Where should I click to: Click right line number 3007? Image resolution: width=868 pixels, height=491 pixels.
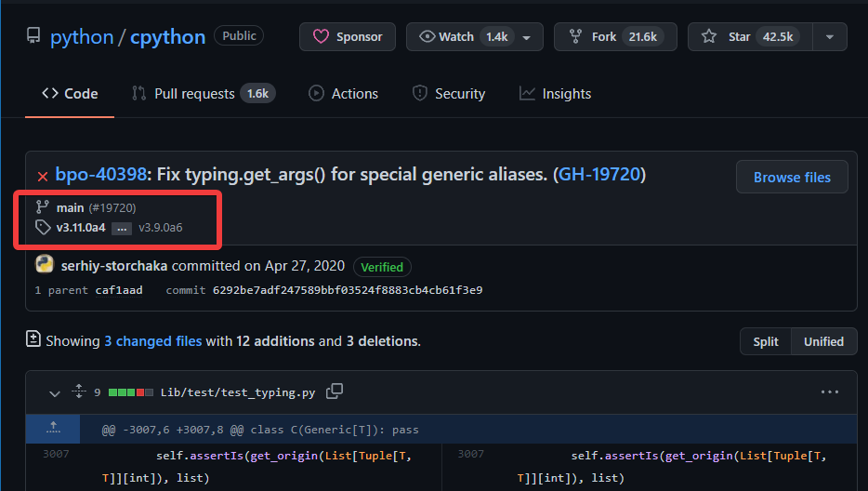[x=471, y=454]
